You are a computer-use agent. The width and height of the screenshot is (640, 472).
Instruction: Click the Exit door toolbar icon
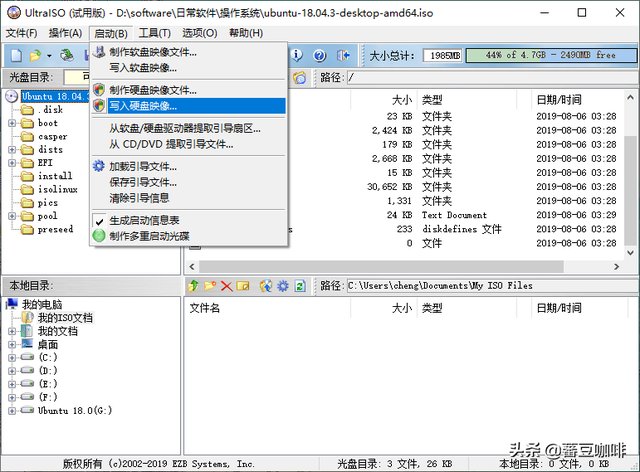coord(343,55)
